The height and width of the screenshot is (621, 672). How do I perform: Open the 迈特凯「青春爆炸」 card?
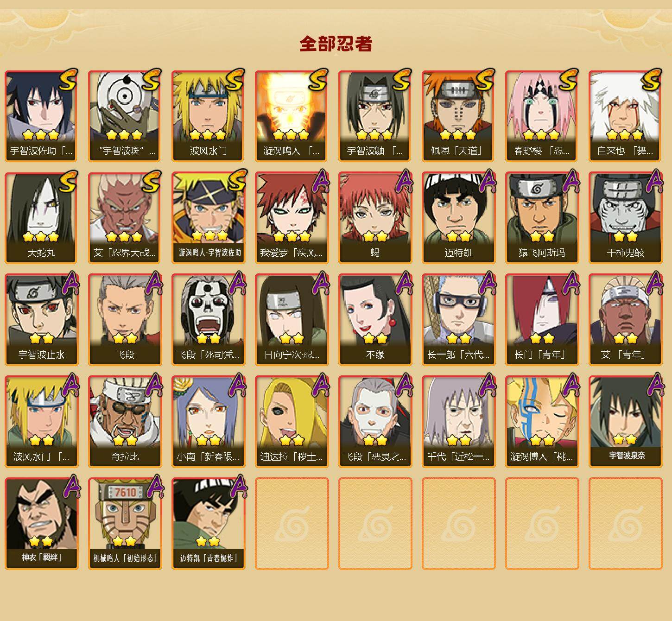click(x=208, y=524)
